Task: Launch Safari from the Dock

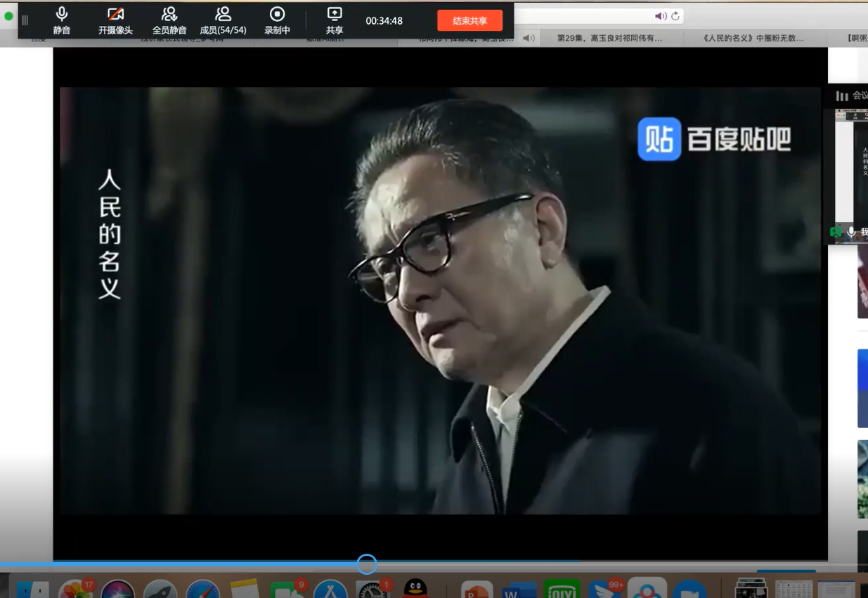Action: click(x=203, y=590)
